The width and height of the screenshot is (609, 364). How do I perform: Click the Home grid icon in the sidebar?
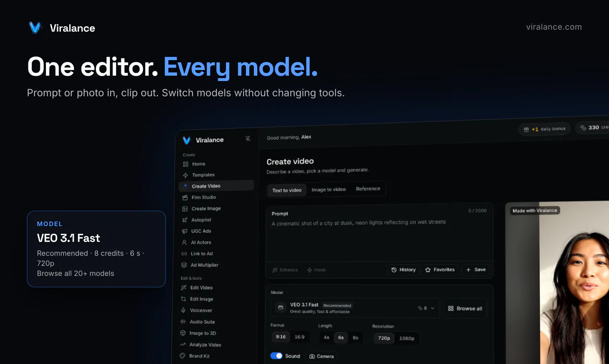[186, 164]
